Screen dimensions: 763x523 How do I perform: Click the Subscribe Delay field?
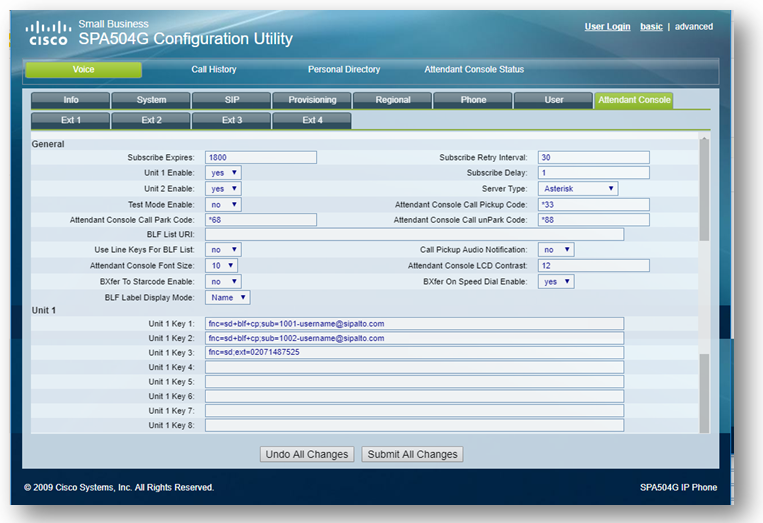coord(594,173)
